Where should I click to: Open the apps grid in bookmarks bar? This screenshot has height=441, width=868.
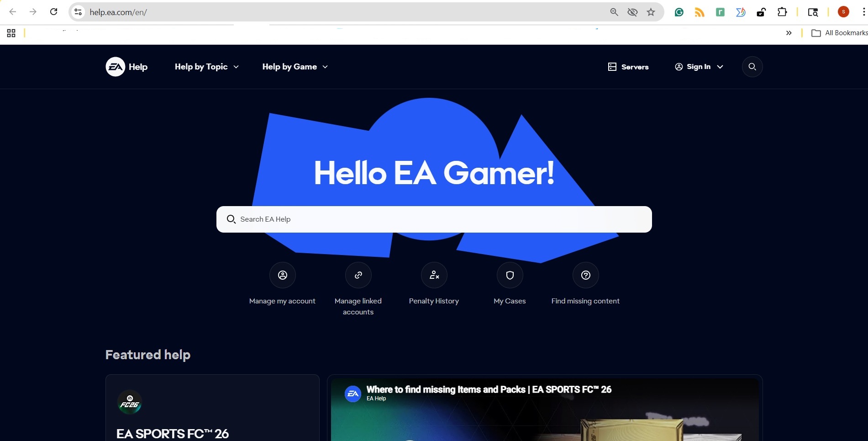pyautogui.click(x=11, y=33)
